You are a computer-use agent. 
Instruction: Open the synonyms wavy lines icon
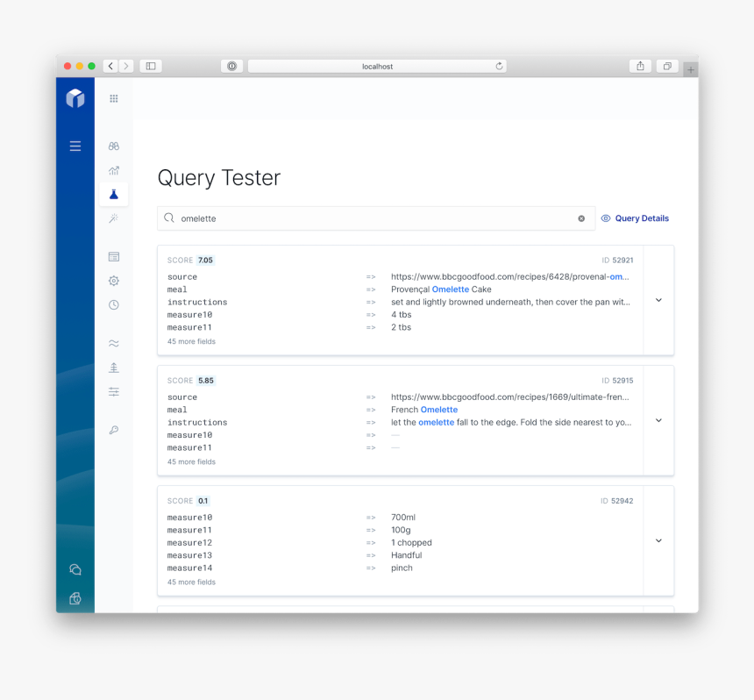tap(113, 344)
